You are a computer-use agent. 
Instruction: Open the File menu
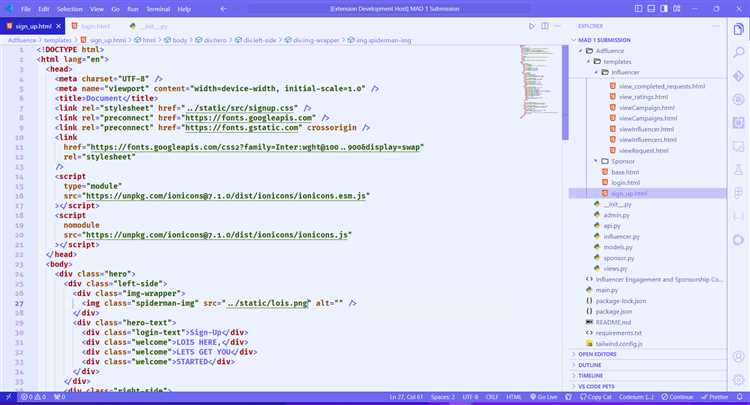pyautogui.click(x=26, y=9)
